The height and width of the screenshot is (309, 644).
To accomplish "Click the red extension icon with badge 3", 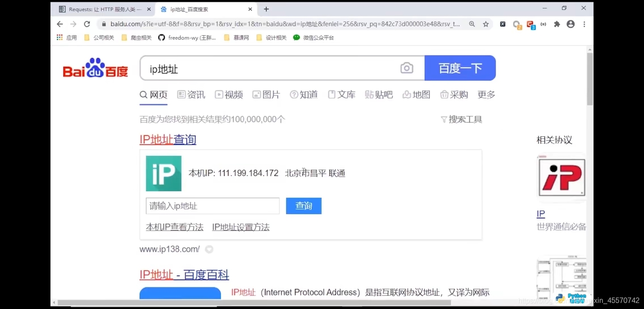I will tap(530, 25).
